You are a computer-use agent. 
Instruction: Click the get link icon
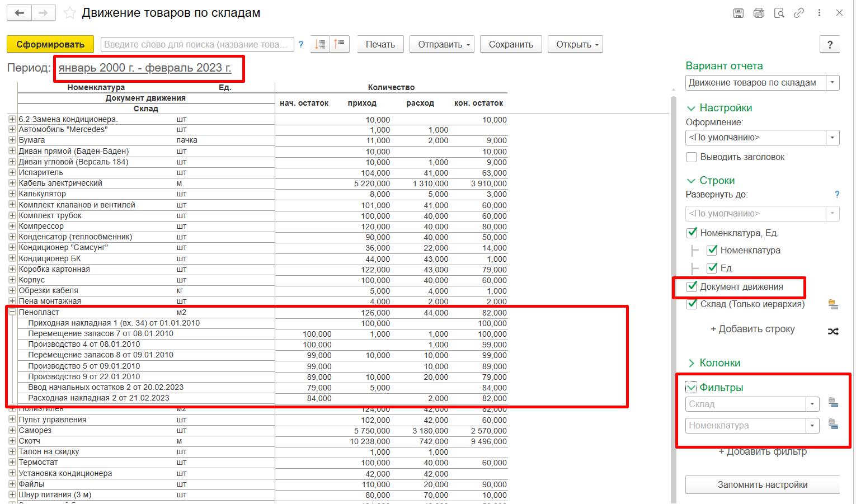pos(799,12)
